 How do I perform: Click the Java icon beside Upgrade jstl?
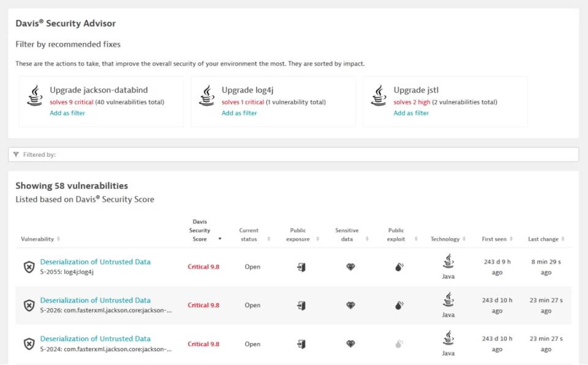coord(379,96)
